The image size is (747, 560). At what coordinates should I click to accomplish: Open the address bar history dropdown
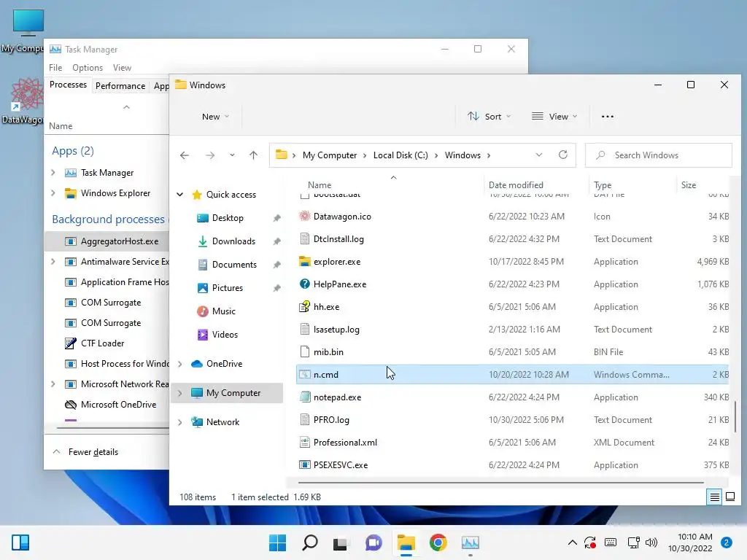click(539, 155)
